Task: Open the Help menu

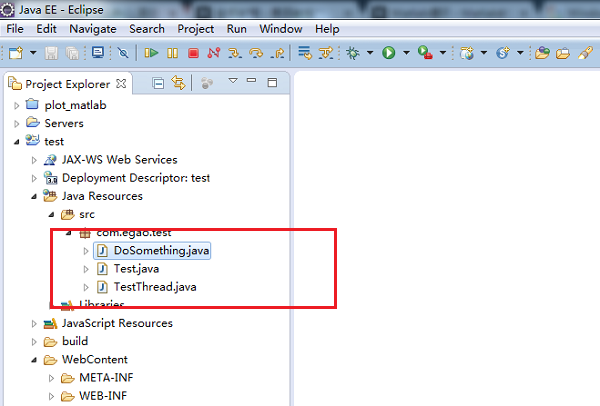Action: coord(327,29)
